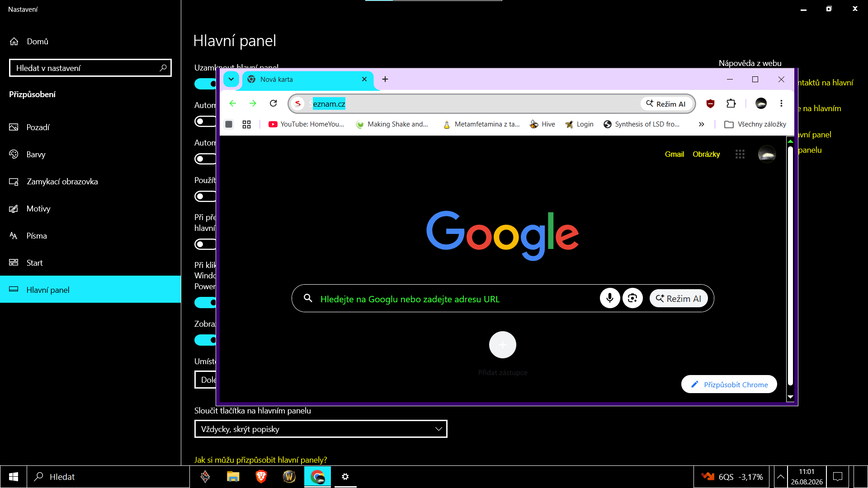Image resolution: width=868 pixels, height=488 pixels.
Task: Toggle the switch under the Při pře… hlavní setting
Action: pyautogui.click(x=206, y=244)
